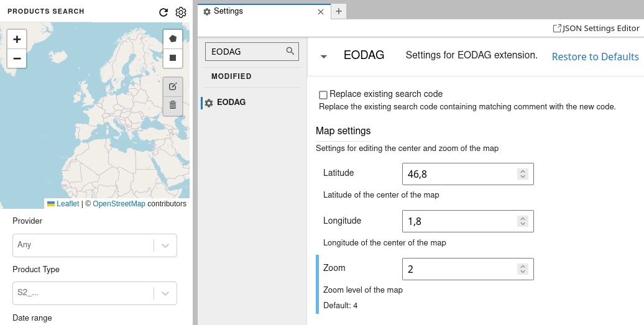
Task: Open the Leaflet attribution link
Action: [x=68, y=204]
